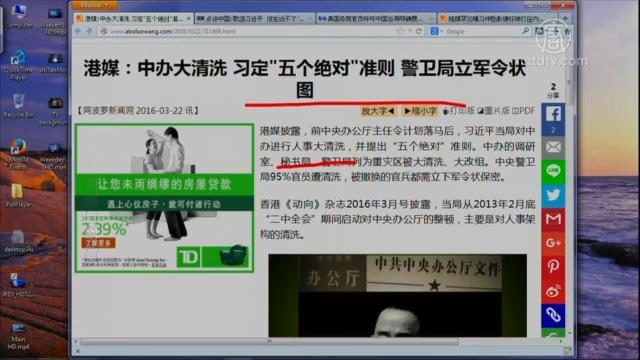
Task: Share article on Weibo
Action: click(x=553, y=291)
